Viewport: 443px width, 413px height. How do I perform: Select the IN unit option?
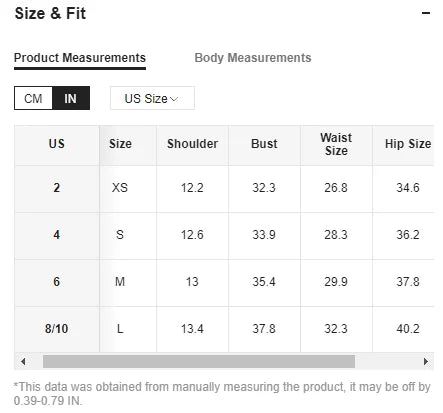pos(71,98)
